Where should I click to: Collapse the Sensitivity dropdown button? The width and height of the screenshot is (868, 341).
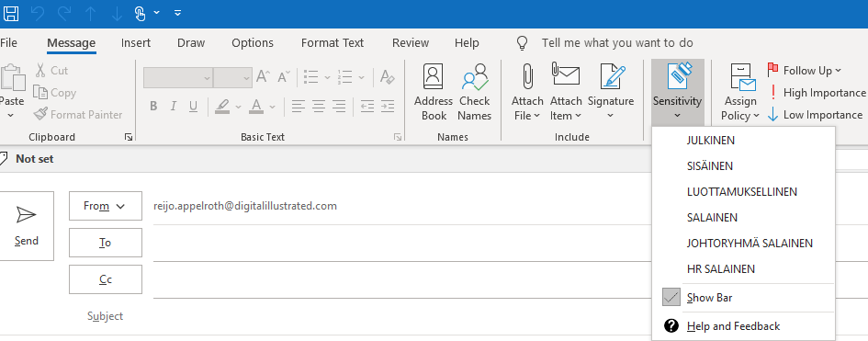pos(678,93)
